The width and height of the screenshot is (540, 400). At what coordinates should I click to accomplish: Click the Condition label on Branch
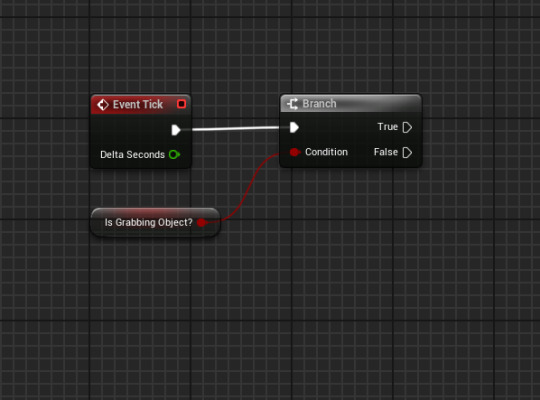click(326, 152)
